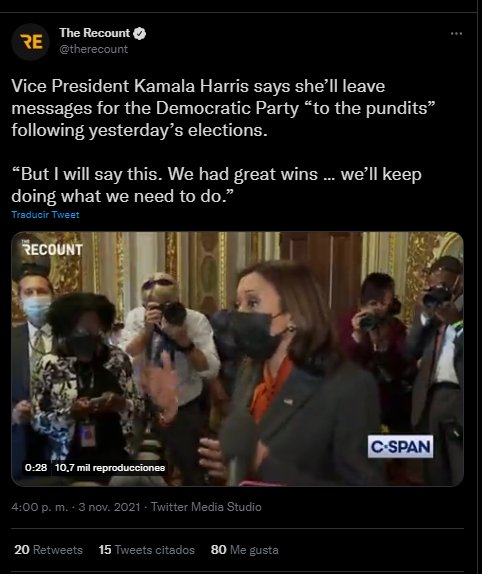Open The Recount profile avatar
Image resolution: width=482 pixels, height=574 pixels.
(x=30, y=42)
